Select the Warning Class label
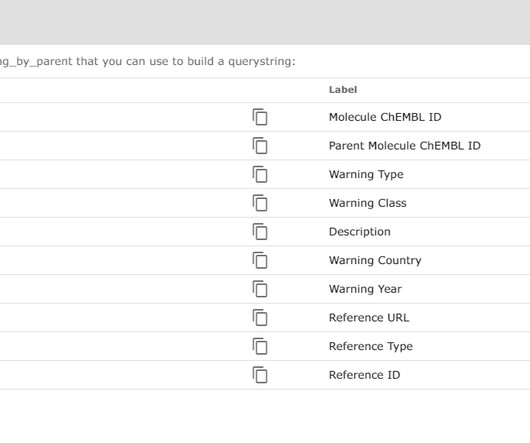 pos(367,203)
